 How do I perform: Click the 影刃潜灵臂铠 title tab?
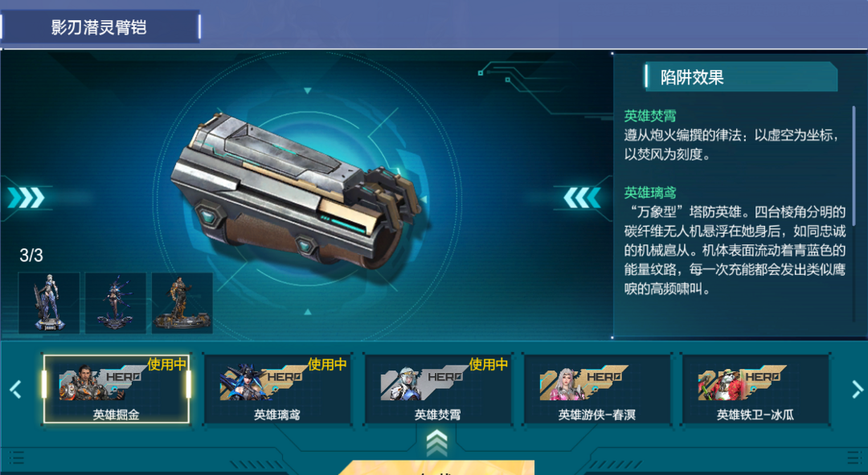[100, 27]
